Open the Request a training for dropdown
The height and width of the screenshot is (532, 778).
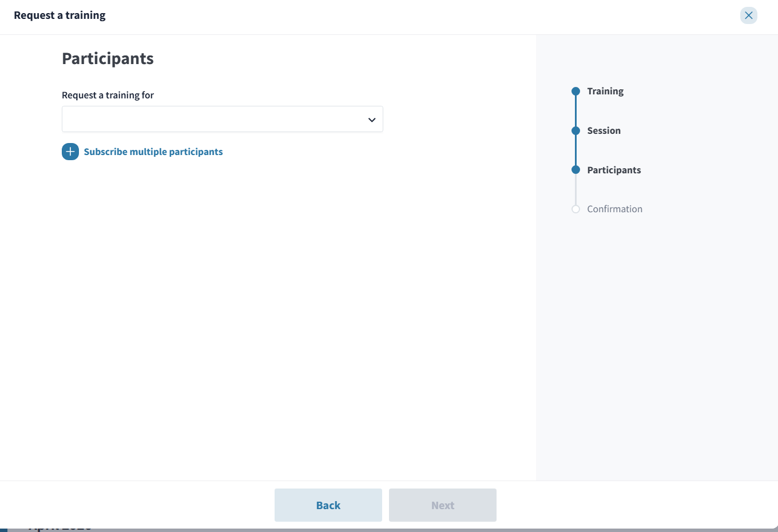223,119
